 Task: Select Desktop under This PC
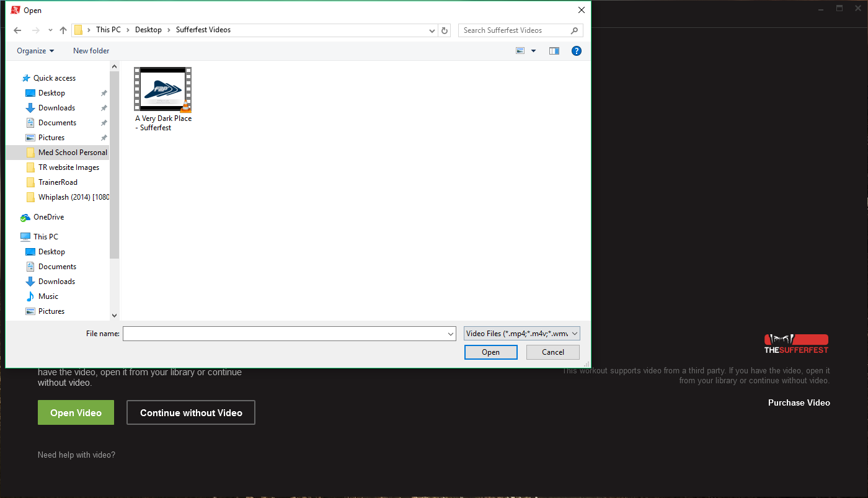51,252
